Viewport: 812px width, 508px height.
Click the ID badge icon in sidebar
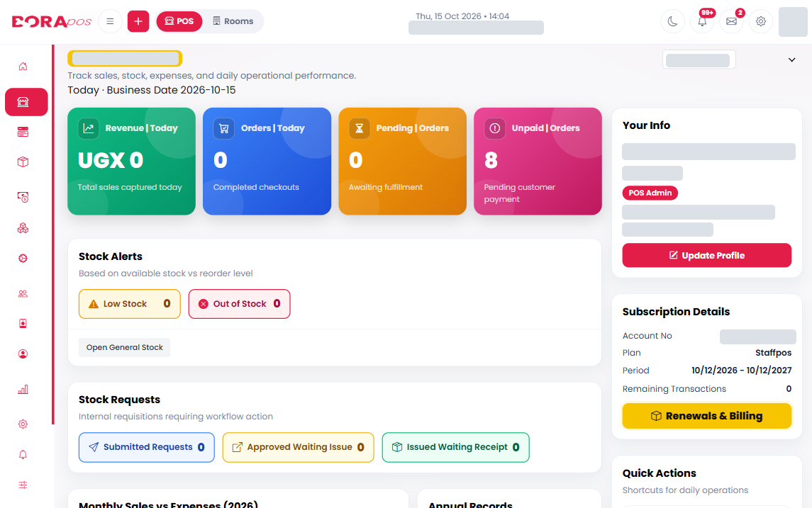click(x=23, y=323)
